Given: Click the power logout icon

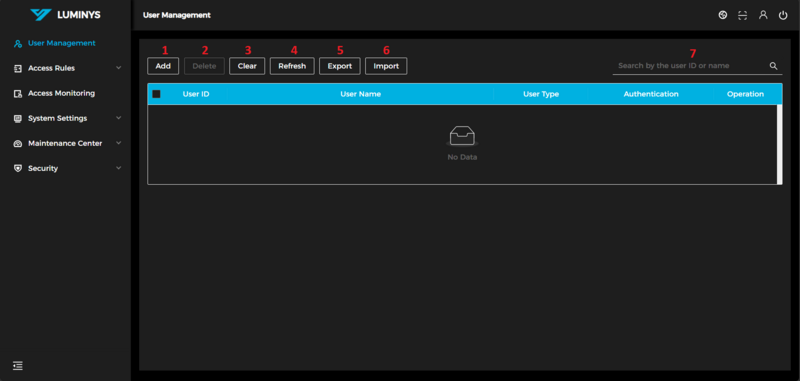Looking at the screenshot, I should 783,15.
